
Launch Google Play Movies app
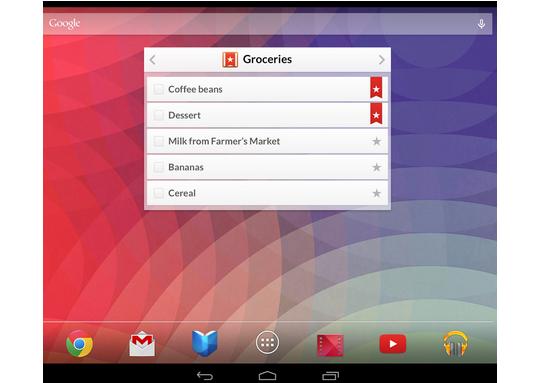tap(330, 345)
